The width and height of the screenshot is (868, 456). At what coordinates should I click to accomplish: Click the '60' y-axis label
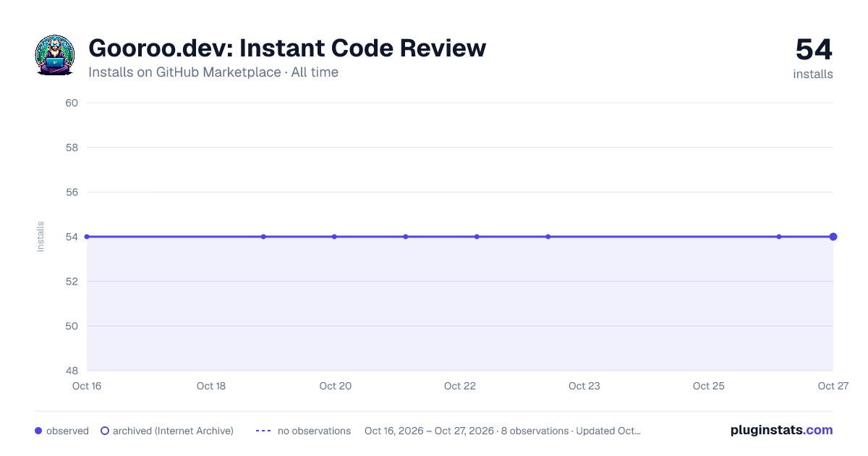(72, 103)
